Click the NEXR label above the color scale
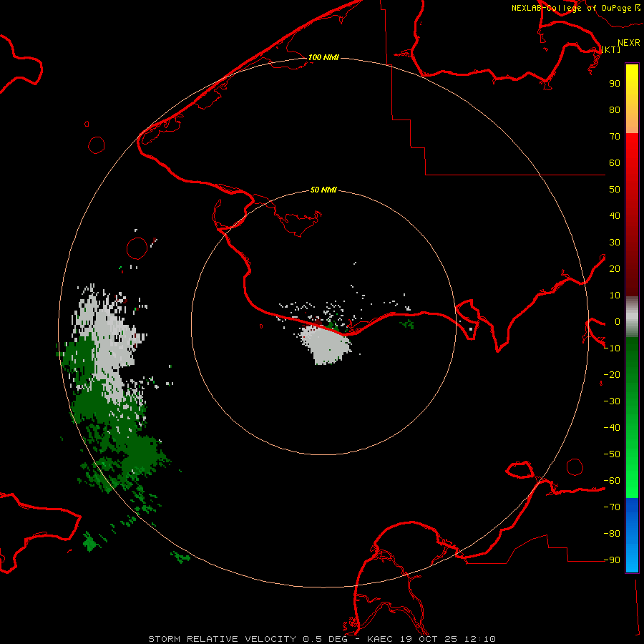The height and width of the screenshot is (644, 644). (x=629, y=43)
